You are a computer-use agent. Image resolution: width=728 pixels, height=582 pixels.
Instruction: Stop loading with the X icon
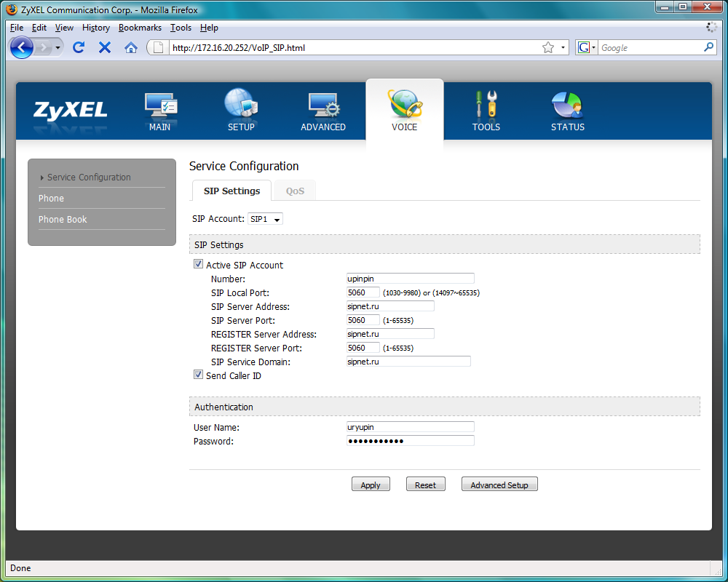tap(105, 47)
